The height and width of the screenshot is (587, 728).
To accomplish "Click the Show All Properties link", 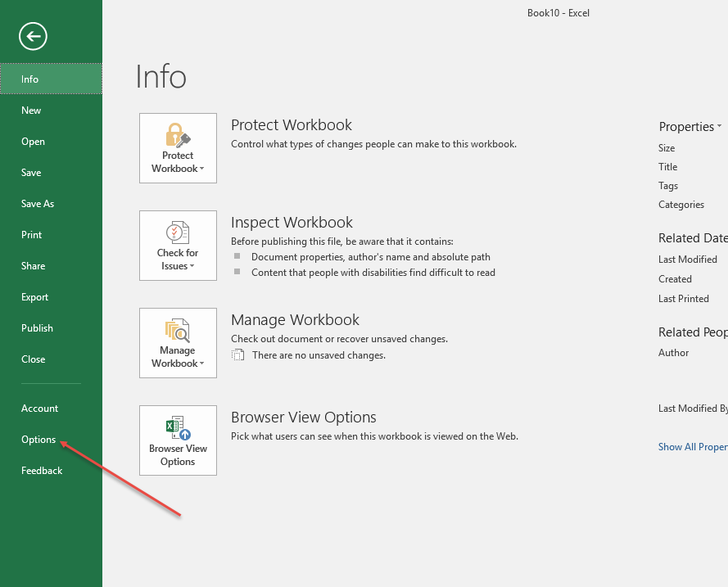I will point(693,447).
